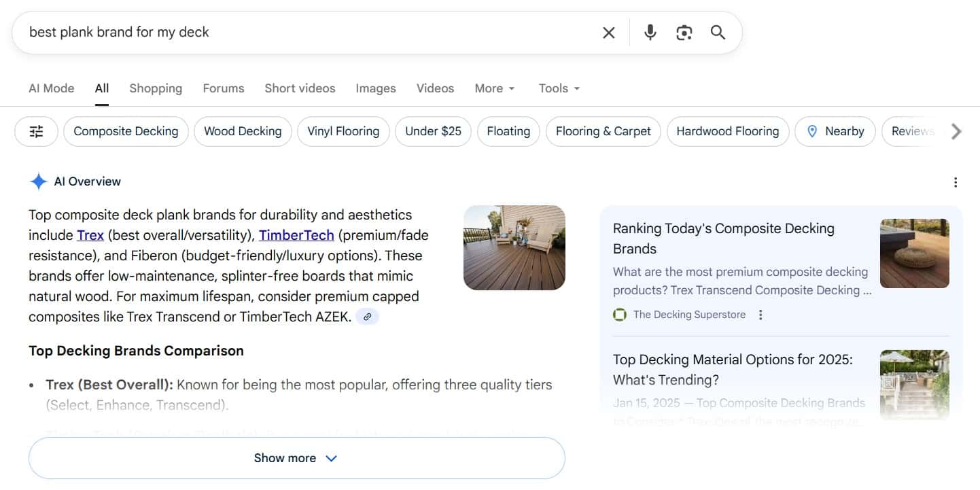
Task: Clear the search query with the X icon
Action: (608, 32)
